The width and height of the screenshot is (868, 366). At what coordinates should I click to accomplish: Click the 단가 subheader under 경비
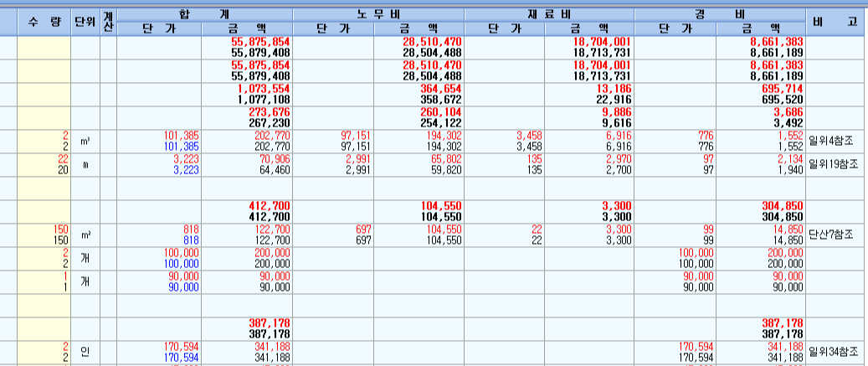click(x=675, y=29)
